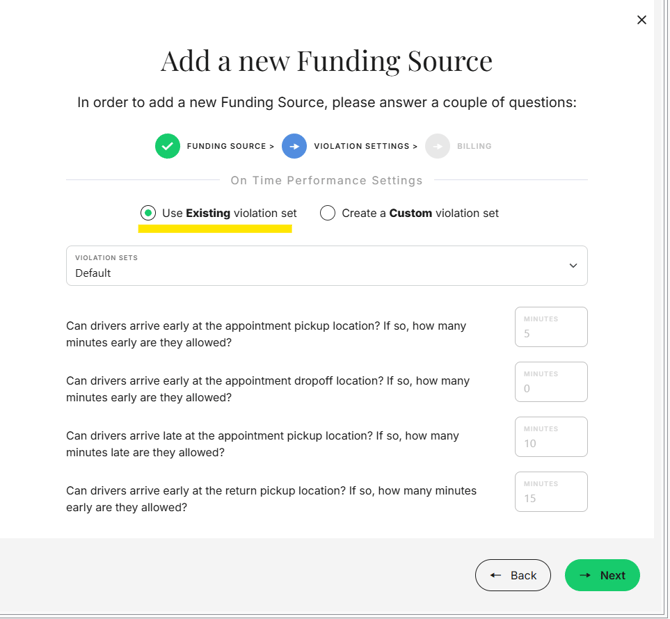Jump to the Billing step label
Image resolution: width=670 pixels, height=619 pixels.
pos(474,147)
